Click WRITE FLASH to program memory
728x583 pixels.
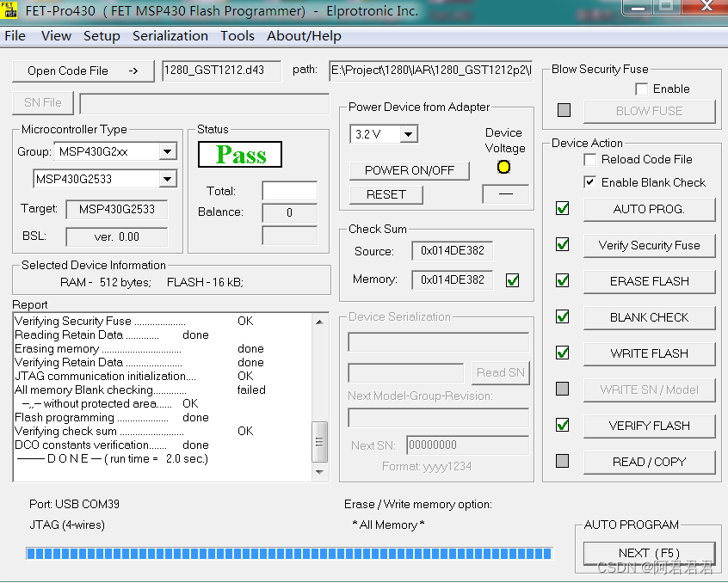coord(649,353)
